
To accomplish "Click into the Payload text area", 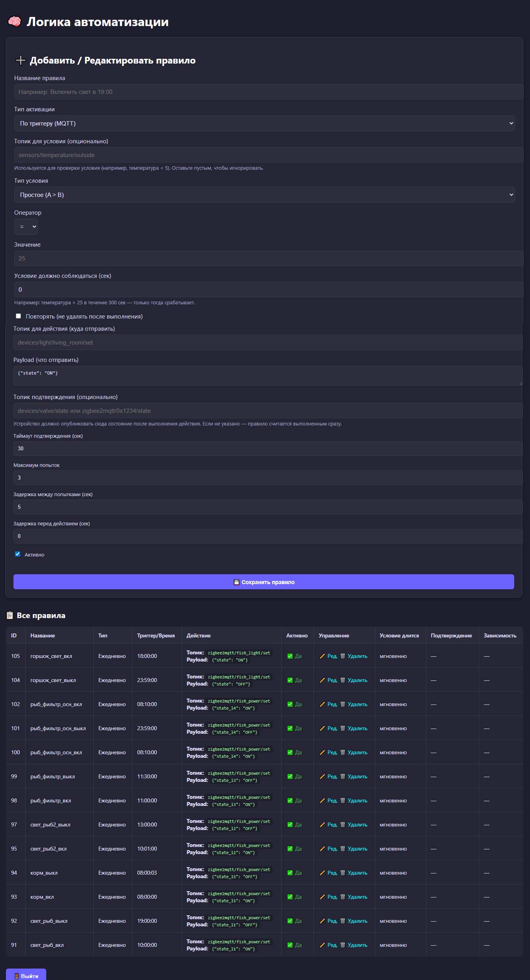I will pos(268,375).
